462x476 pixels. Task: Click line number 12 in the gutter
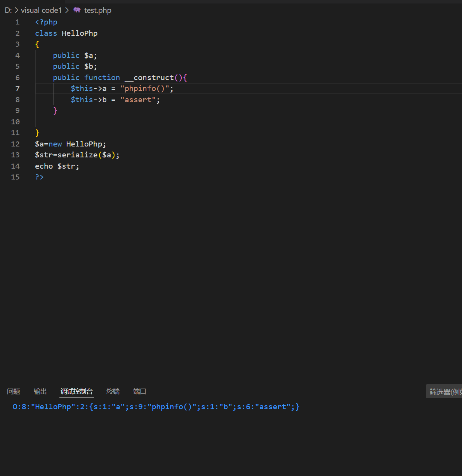(15, 144)
